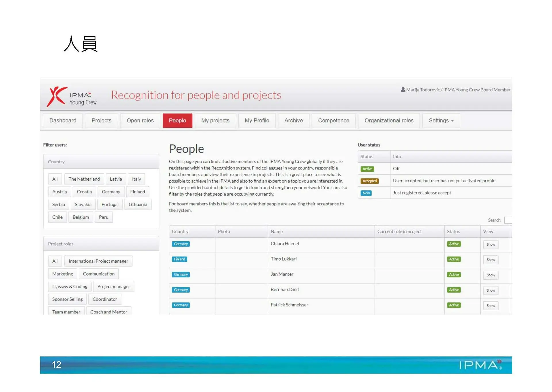Click the Active status badge for Bernhard Gerl
552x392 pixels.
pyautogui.click(x=454, y=290)
